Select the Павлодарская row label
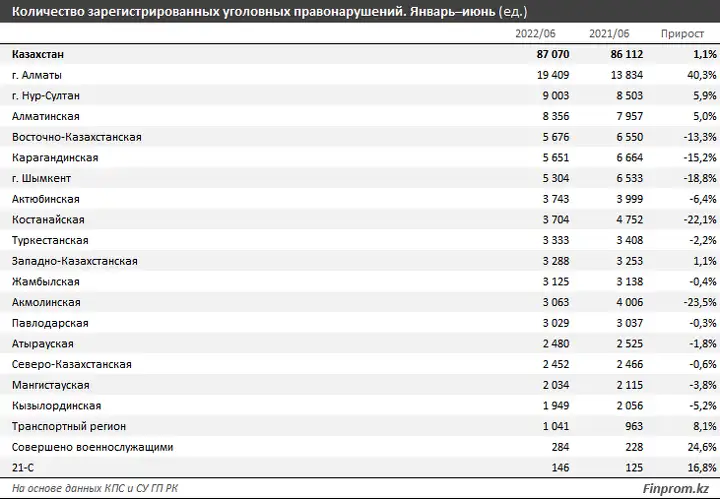720x499 pixels. coord(50,323)
